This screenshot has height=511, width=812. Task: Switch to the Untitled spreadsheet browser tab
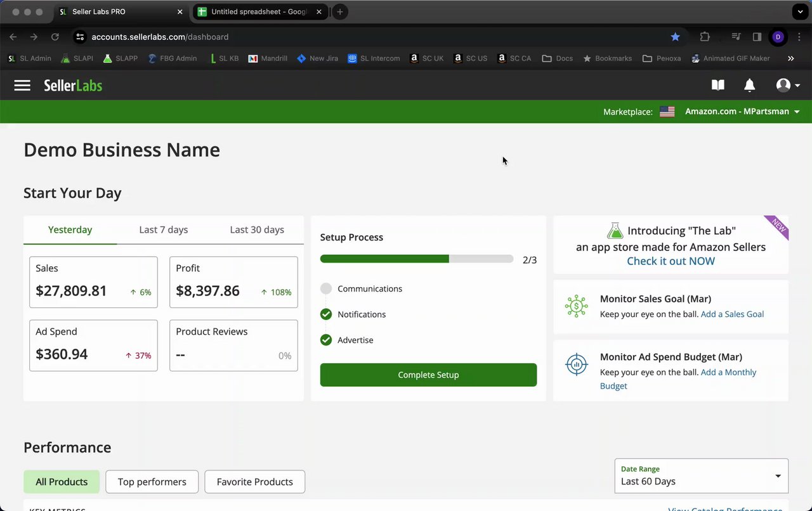coord(259,12)
